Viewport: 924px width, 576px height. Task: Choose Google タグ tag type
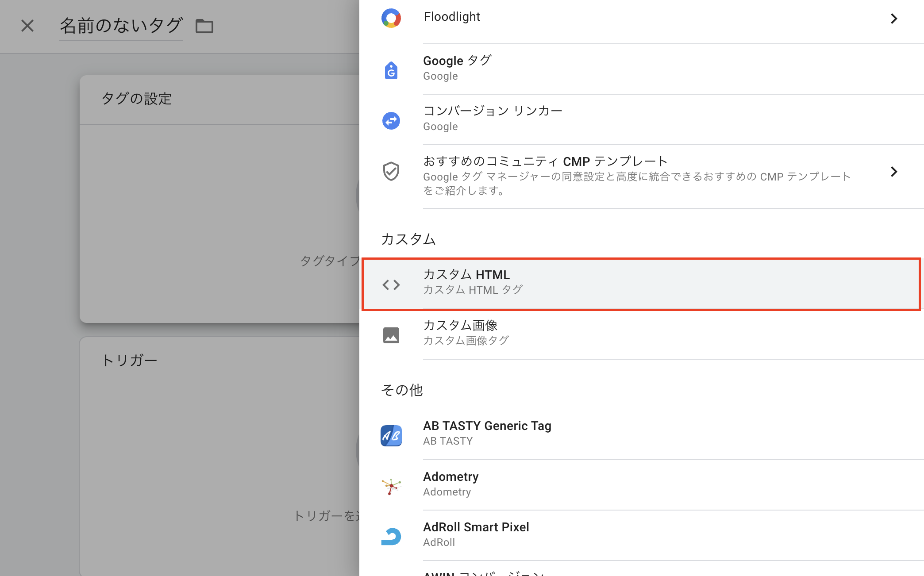click(642, 69)
